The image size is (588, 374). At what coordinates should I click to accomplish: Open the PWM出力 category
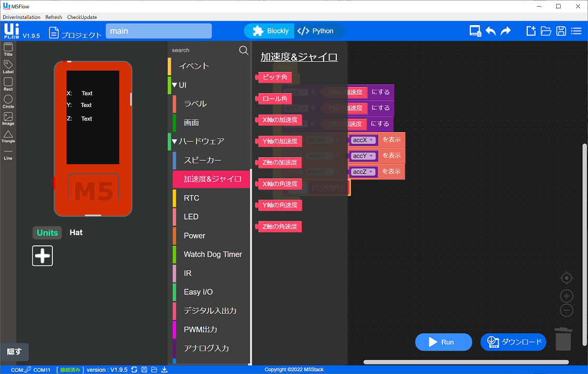[211, 329]
